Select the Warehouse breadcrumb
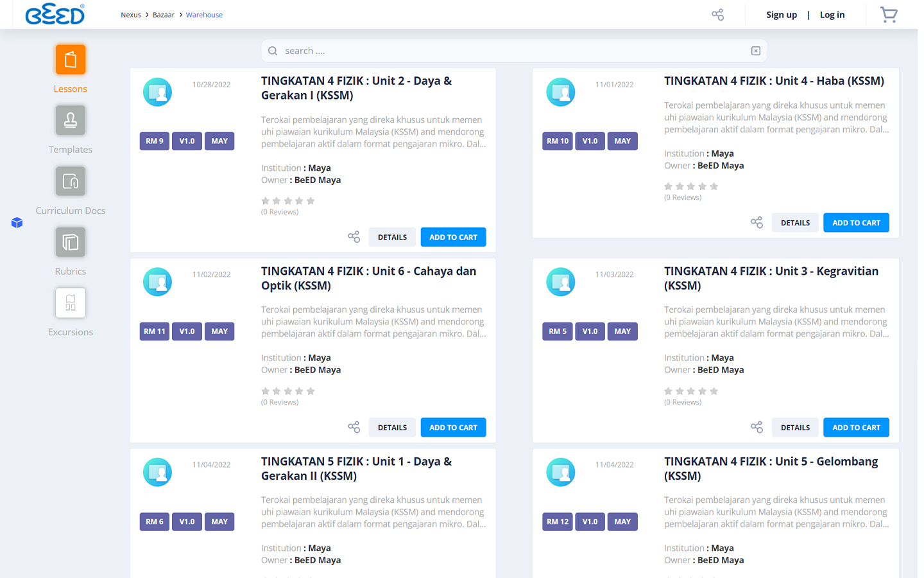924x578 pixels. (x=204, y=15)
